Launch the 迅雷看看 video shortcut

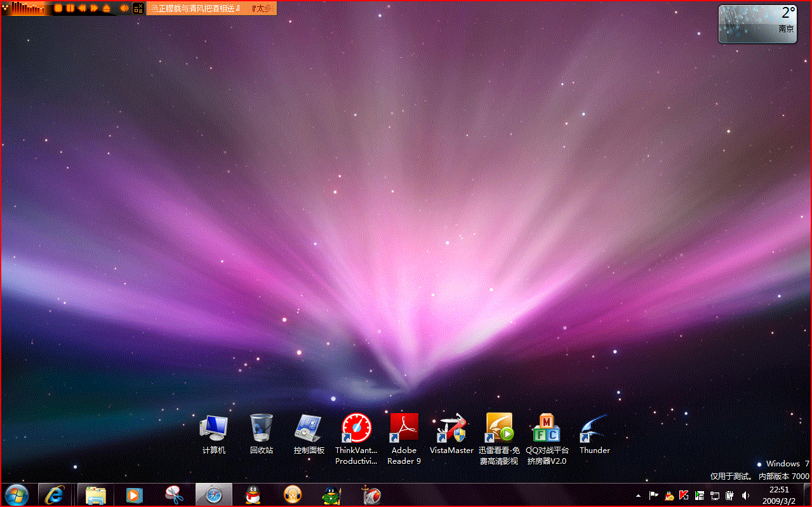(x=499, y=428)
